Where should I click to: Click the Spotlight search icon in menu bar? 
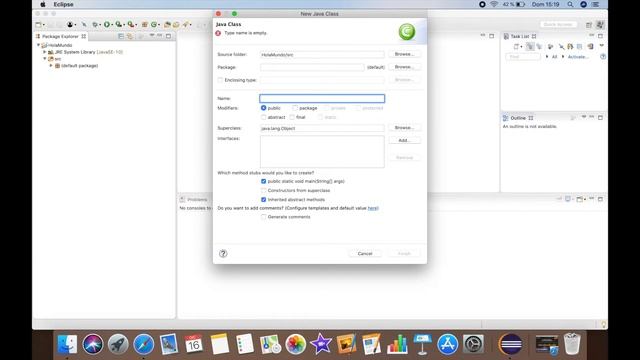click(x=570, y=4)
